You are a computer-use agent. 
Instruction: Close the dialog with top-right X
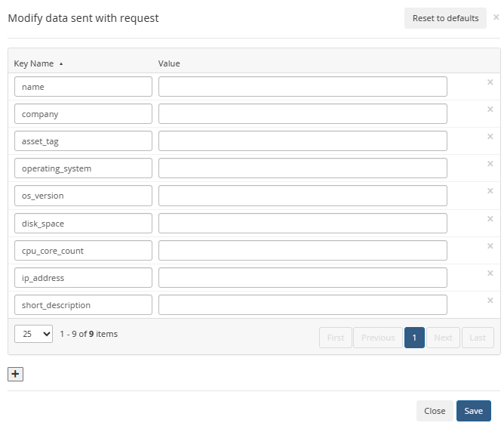coord(496,17)
